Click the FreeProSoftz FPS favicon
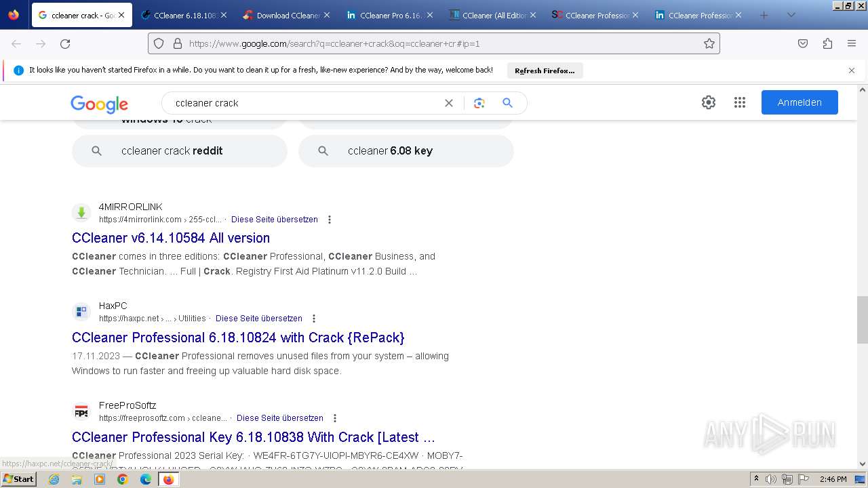Viewport: 868px width, 488px height. [x=81, y=411]
